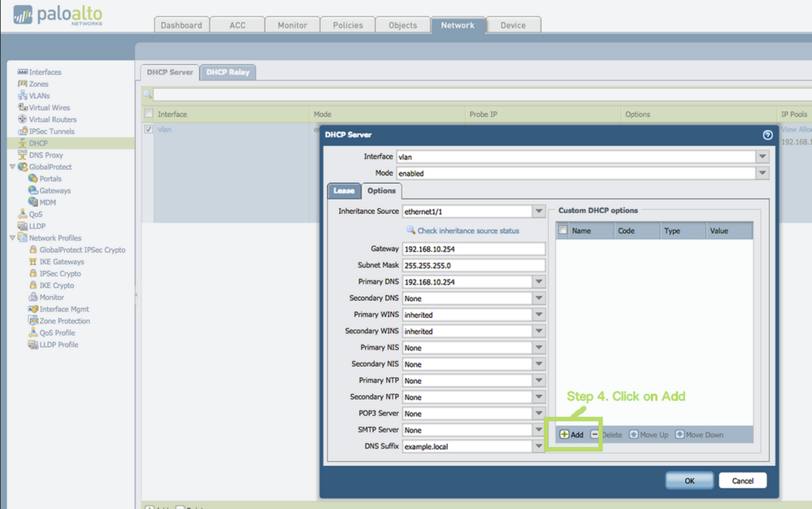Open the Inheritance Source dropdown
Viewport: 812px width, 509px height.
tap(539, 211)
